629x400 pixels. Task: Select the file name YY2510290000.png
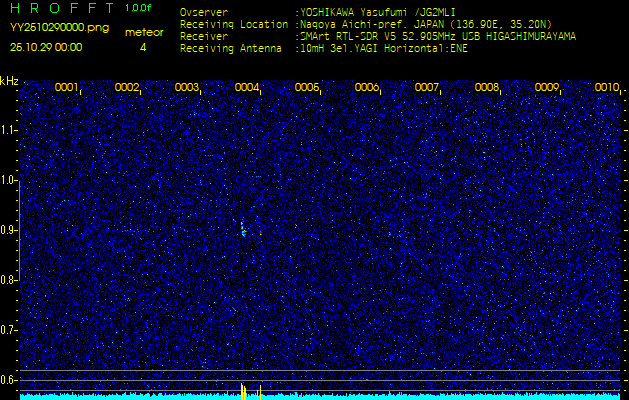coord(59,28)
